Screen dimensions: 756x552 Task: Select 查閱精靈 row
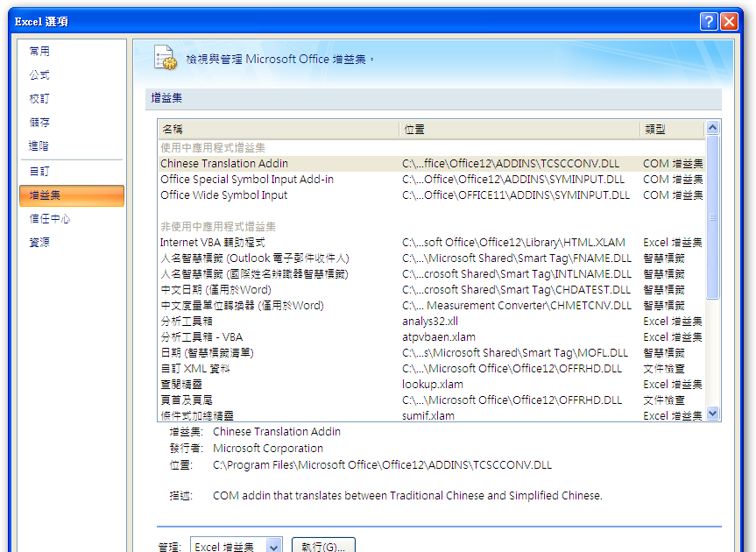pyautogui.click(x=432, y=385)
